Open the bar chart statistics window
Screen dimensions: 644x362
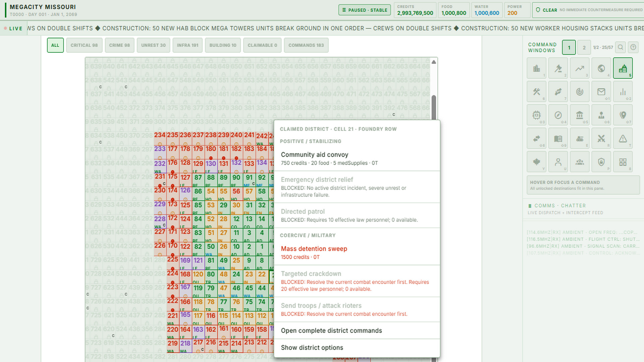click(623, 92)
